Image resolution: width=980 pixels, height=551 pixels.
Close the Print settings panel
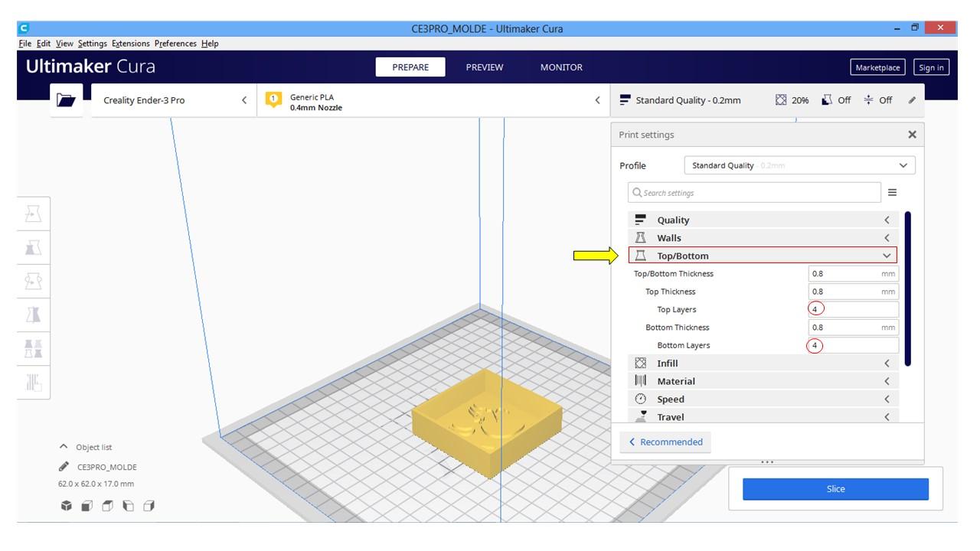coord(912,135)
